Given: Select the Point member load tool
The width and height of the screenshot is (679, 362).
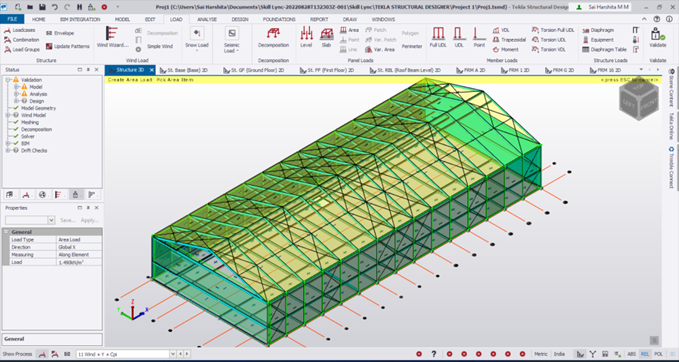Looking at the screenshot, I should click(x=479, y=37).
